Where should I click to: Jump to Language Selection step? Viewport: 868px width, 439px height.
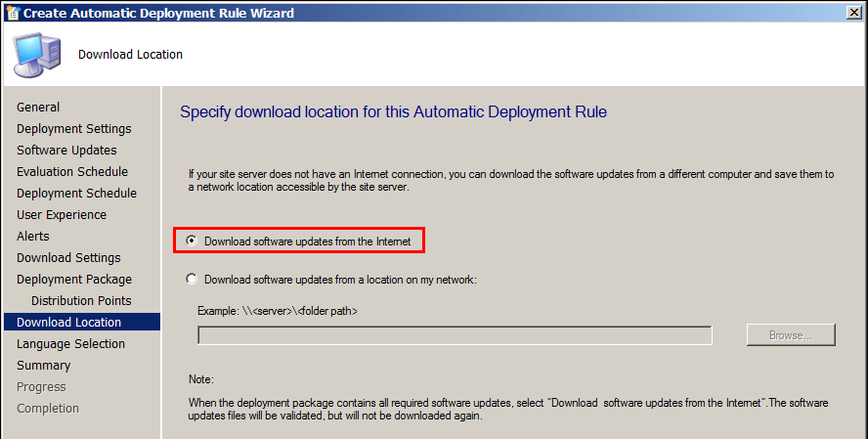click(x=70, y=344)
